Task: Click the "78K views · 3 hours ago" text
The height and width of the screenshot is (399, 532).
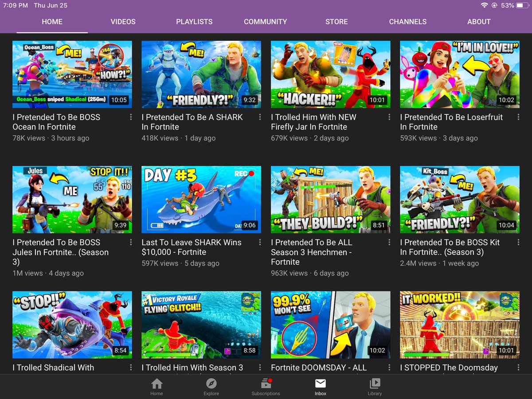Action: click(x=51, y=138)
